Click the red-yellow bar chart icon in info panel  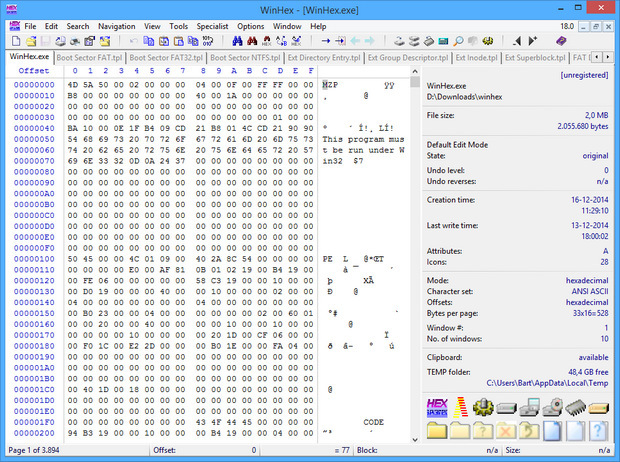pos(460,407)
